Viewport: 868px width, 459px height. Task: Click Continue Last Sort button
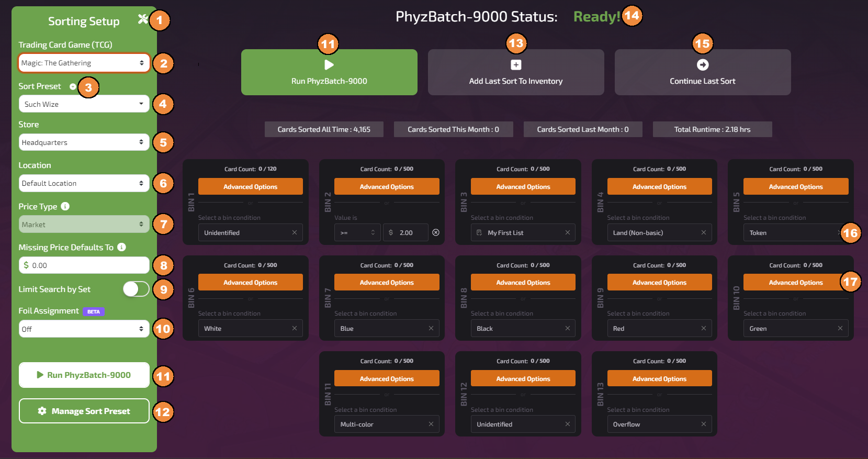point(702,72)
